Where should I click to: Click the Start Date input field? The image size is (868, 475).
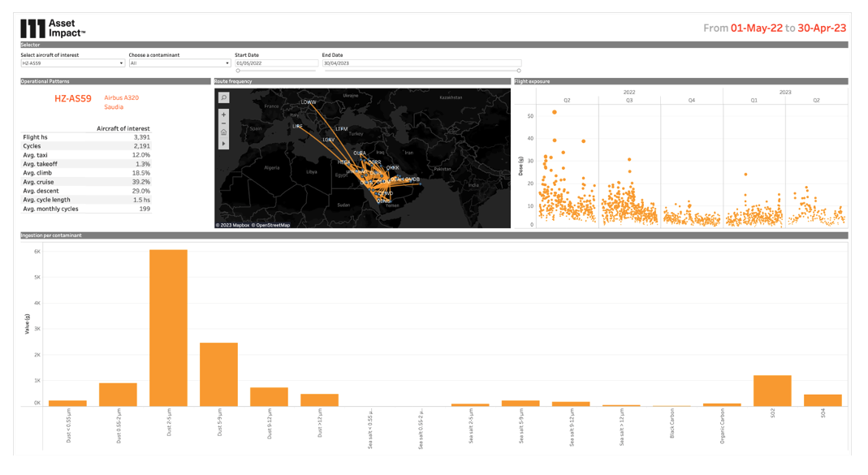click(276, 63)
